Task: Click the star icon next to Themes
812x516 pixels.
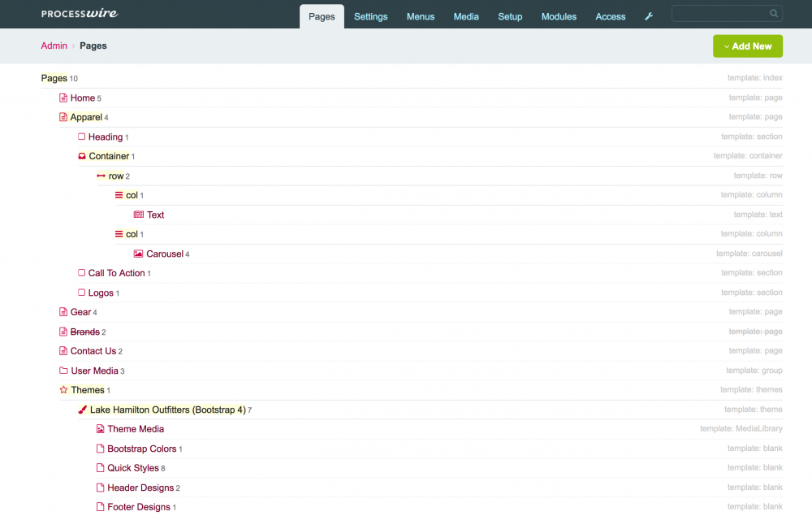Action: point(63,390)
